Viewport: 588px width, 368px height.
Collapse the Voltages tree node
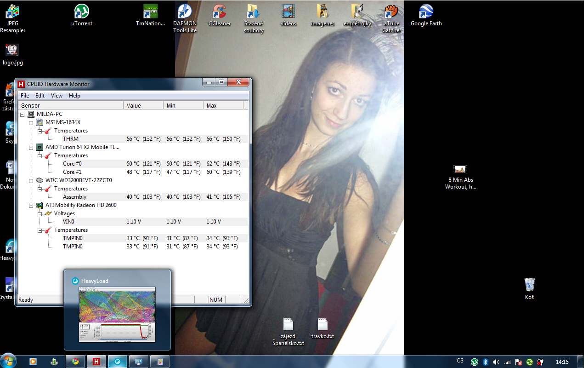pyautogui.click(x=40, y=213)
